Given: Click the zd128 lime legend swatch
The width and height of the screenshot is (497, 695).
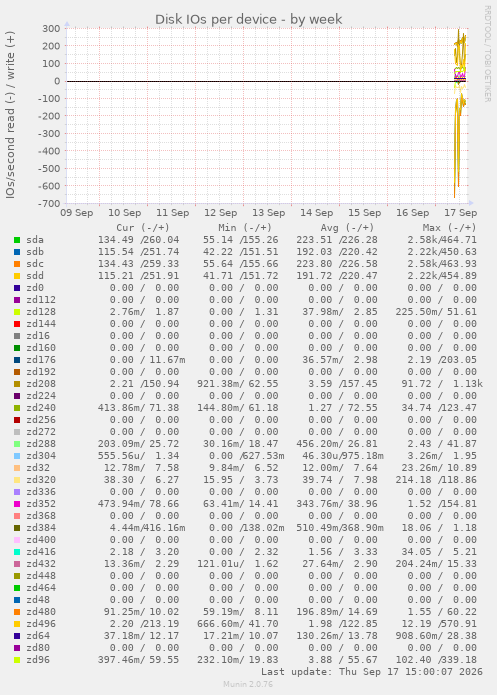Looking at the screenshot, I should (x=17, y=312).
